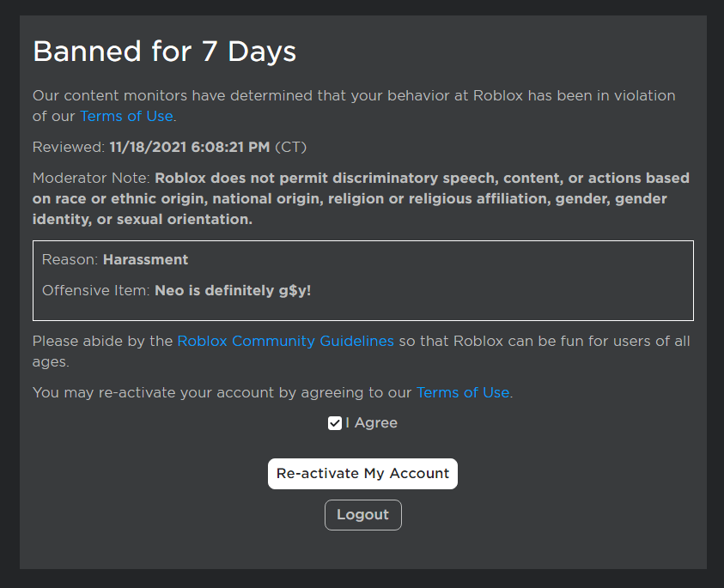Click the Logout button
This screenshot has height=588, width=724.
point(362,515)
